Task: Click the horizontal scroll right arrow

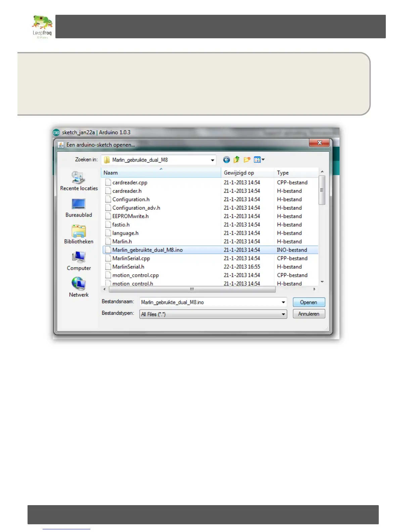Action: coord(314,289)
